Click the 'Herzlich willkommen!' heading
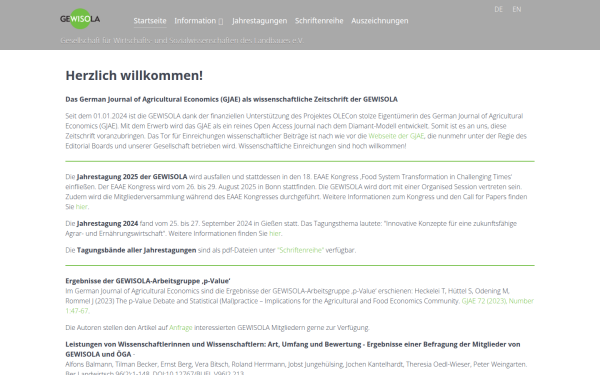 click(x=134, y=75)
